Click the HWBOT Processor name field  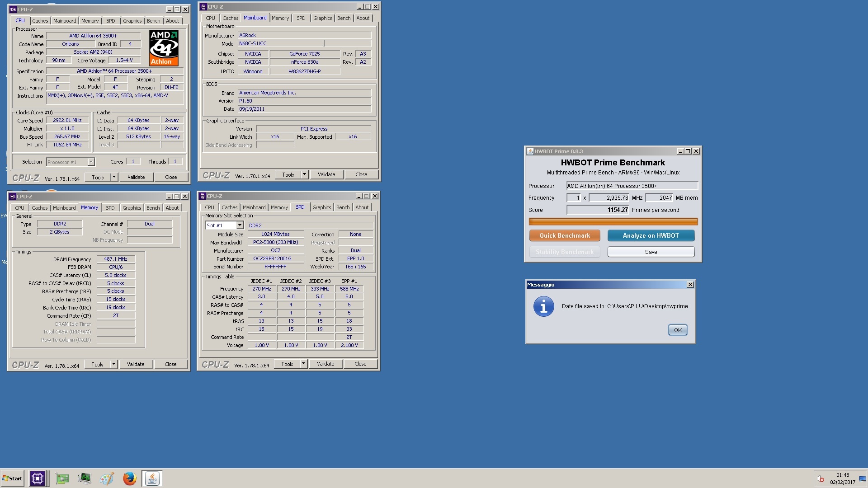coord(632,186)
